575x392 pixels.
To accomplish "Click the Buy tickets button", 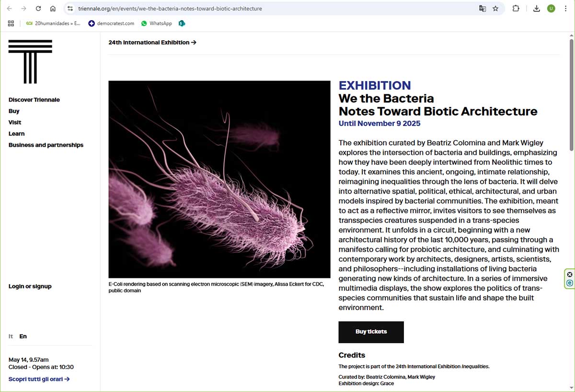I will (371, 332).
